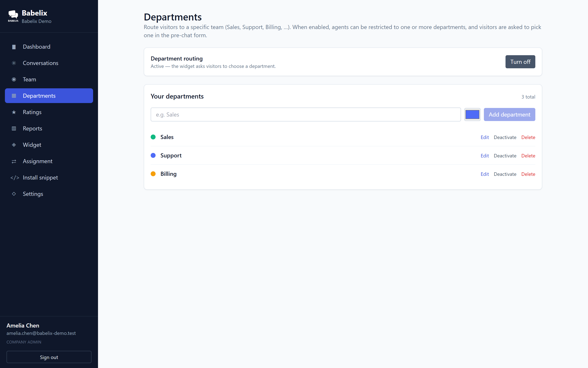This screenshot has width=588, height=368.
Task: Click the Departments grid icon
Action: click(14, 96)
